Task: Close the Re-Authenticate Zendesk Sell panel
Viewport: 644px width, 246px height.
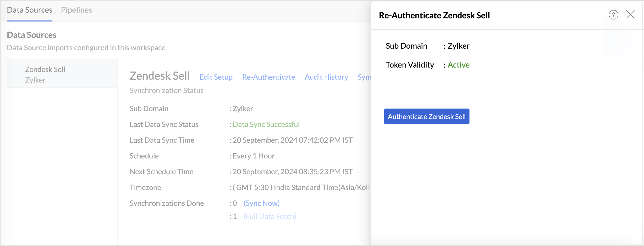Action: click(630, 14)
